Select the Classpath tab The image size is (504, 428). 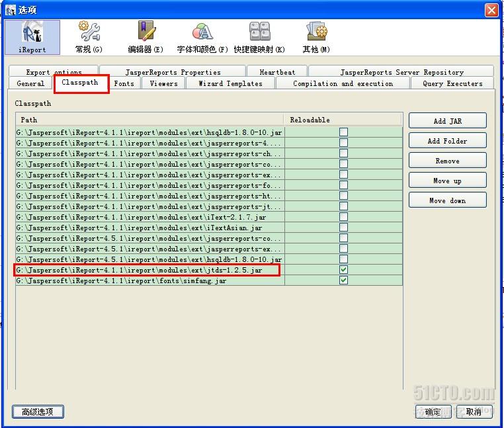point(80,83)
